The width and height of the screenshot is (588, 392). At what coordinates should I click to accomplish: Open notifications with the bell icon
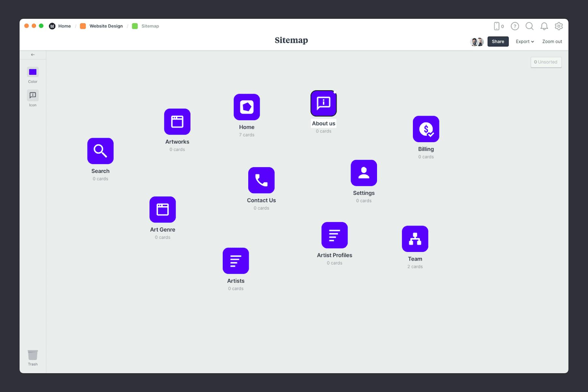(544, 26)
